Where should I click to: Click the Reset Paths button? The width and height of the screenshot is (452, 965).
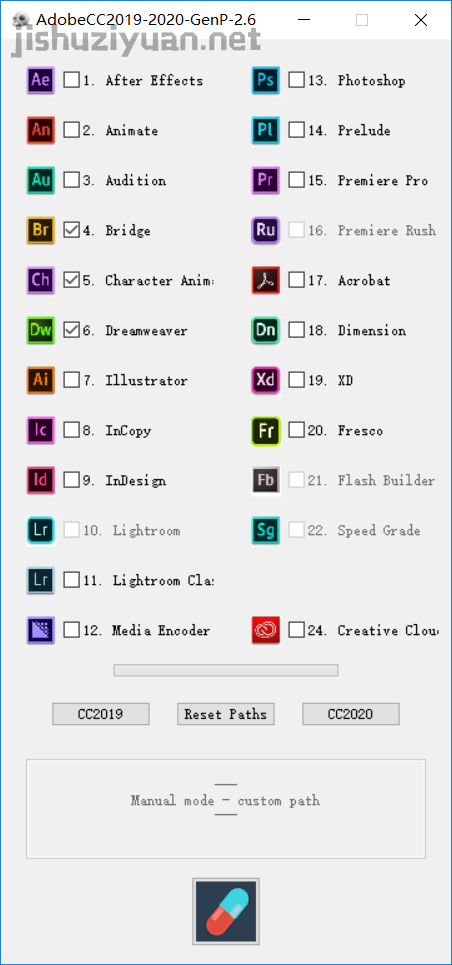[x=225, y=714]
